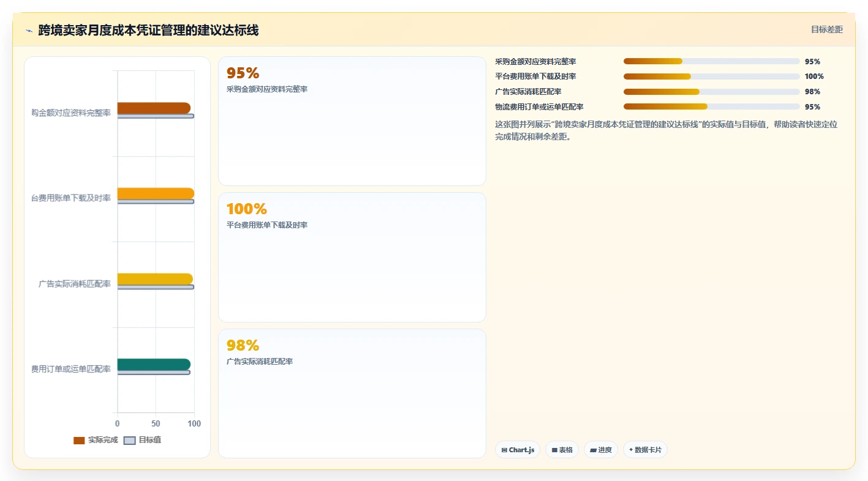The height and width of the screenshot is (481, 868).
Task: Click the progress label 物流费用订单或运单匹配率
Action: pyautogui.click(x=539, y=106)
